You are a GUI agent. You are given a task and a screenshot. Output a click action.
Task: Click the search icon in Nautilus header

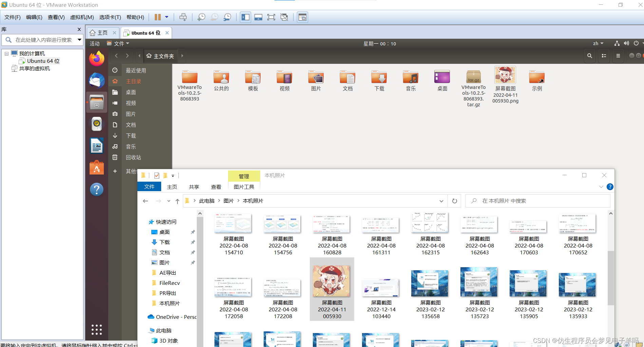tap(590, 56)
